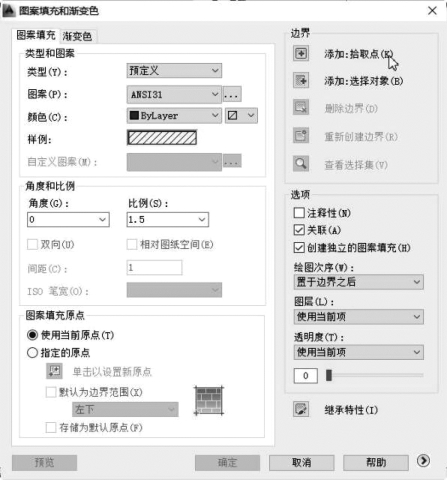Click the Add Select Objects (添加:选择对象) icon
Viewport: 447px width, 480px height.
pyautogui.click(x=301, y=80)
